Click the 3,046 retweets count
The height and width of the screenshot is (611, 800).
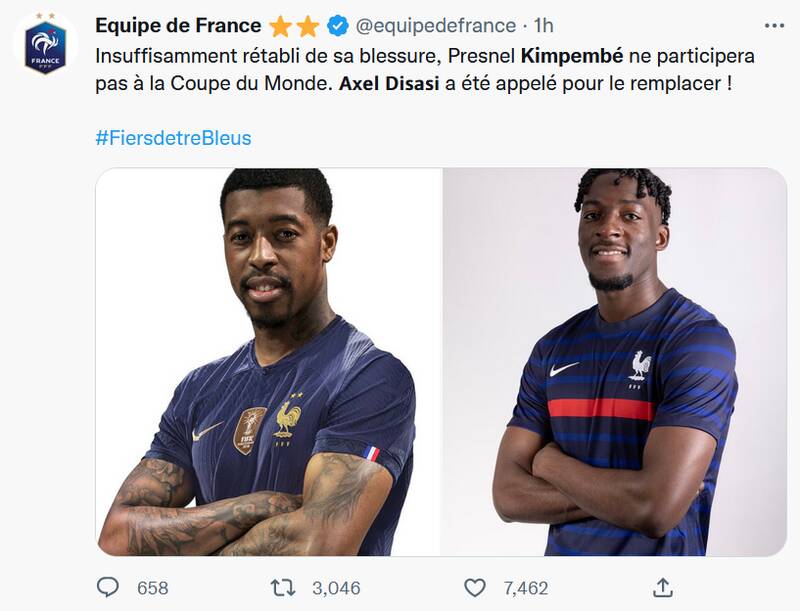pos(336,588)
